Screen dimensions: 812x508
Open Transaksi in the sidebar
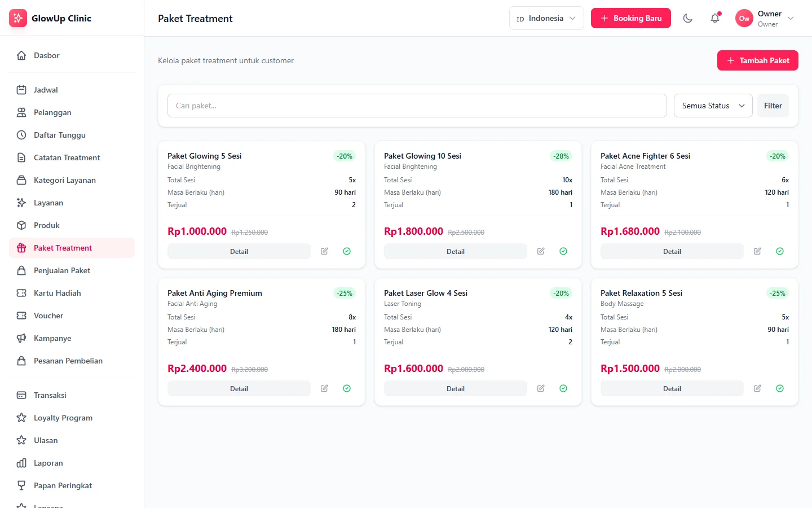[72, 395]
